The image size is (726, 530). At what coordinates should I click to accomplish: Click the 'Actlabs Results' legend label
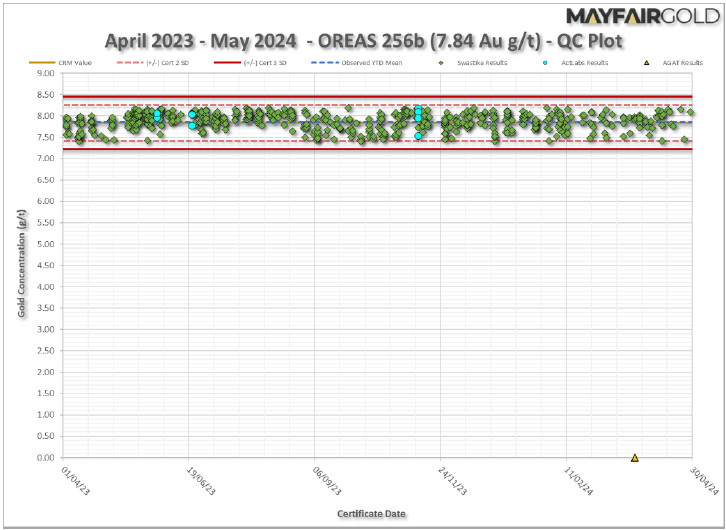pyautogui.click(x=585, y=62)
